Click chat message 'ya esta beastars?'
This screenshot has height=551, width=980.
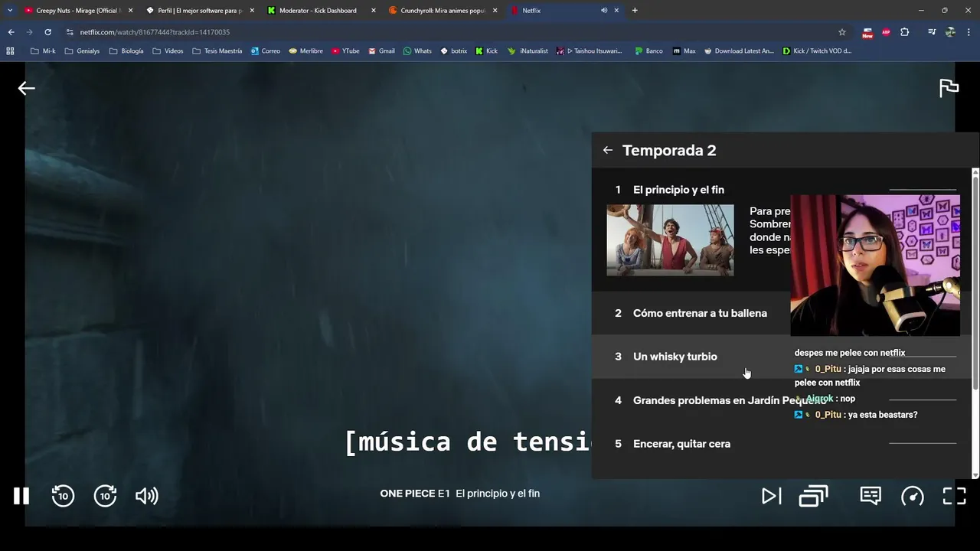[882, 415]
